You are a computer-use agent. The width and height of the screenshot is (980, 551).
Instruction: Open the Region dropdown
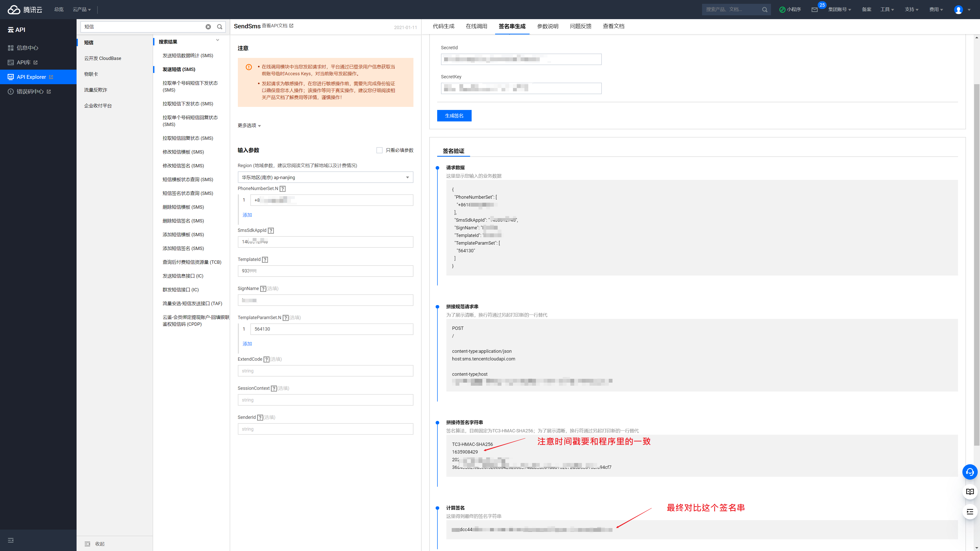325,177
